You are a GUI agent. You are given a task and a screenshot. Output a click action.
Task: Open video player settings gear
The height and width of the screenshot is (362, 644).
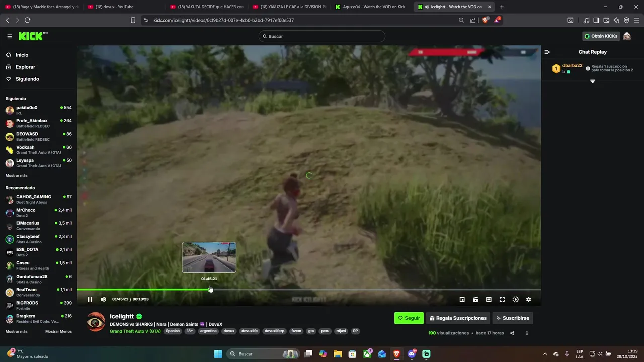[528, 299]
